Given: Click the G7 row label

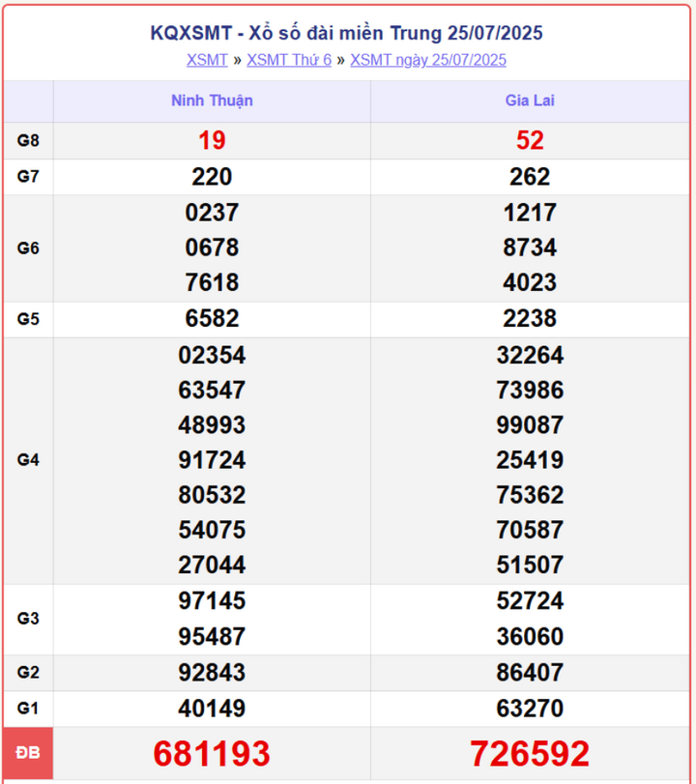Looking at the screenshot, I should (x=28, y=177).
